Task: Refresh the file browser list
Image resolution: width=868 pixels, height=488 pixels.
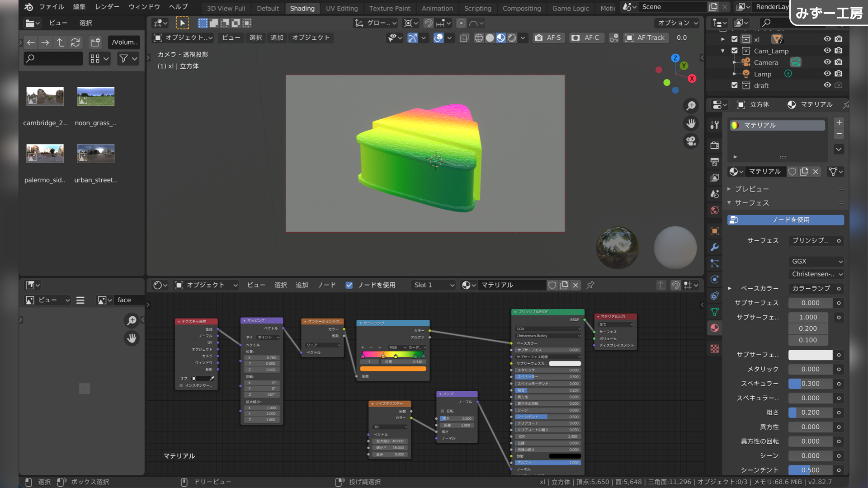Action: pyautogui.click(x=75, y=42)
